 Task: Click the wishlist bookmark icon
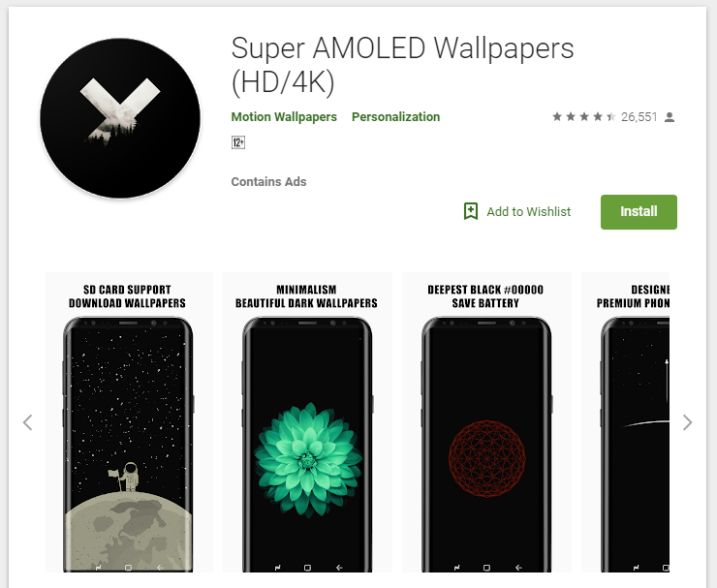click(x=471, y=211)
